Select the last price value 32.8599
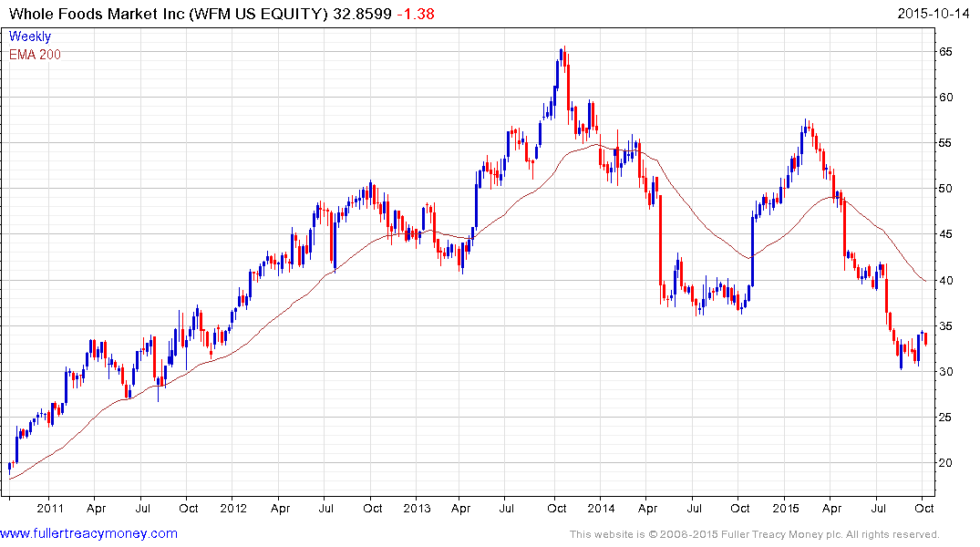This screenshot has width=980, height=547. tap(362, 14)
